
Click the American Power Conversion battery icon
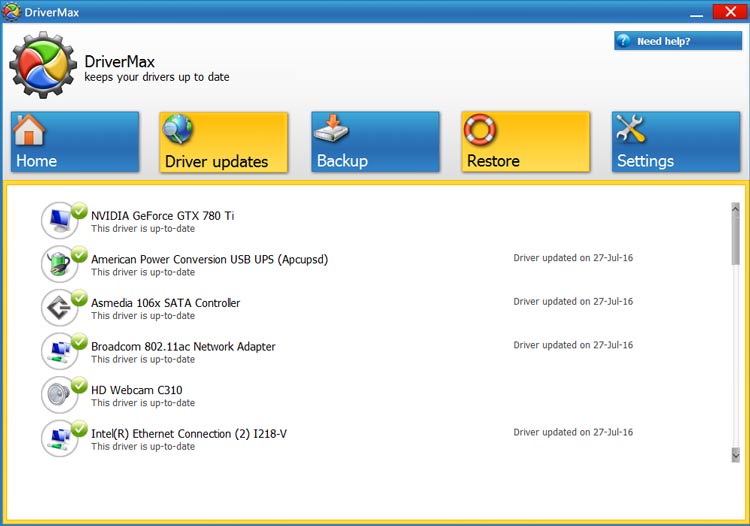60,264
